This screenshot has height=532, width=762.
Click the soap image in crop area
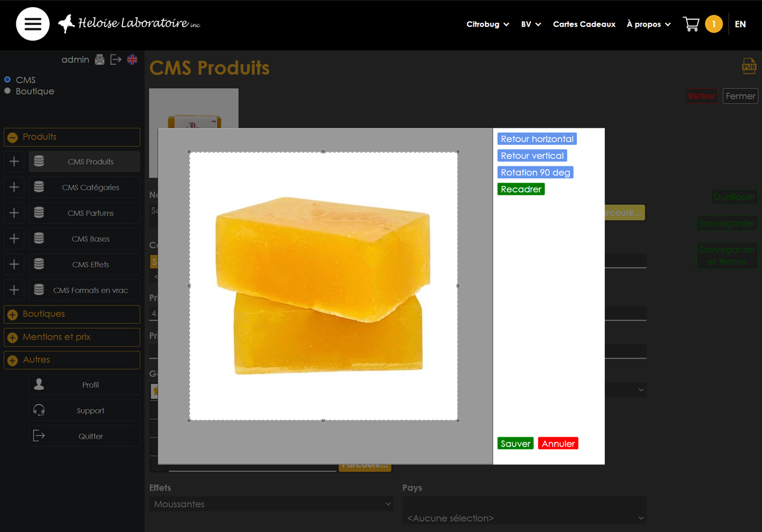coord(323,286)
